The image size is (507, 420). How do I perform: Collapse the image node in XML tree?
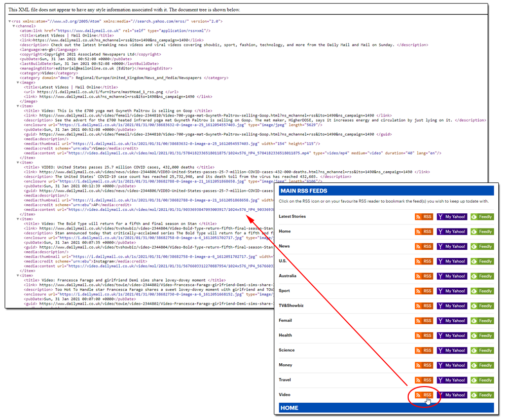coord(18,83)
